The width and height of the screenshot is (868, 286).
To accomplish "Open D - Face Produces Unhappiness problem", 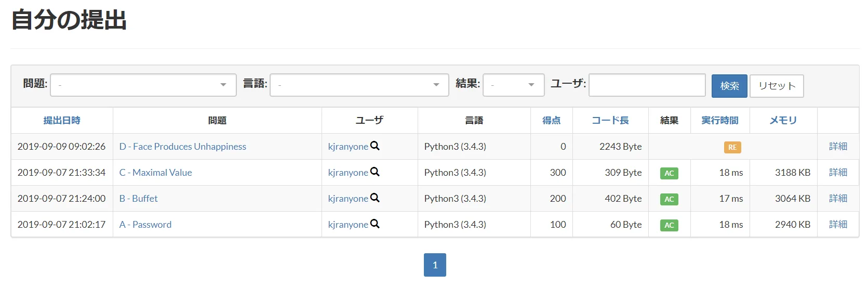I will [183, 147].
